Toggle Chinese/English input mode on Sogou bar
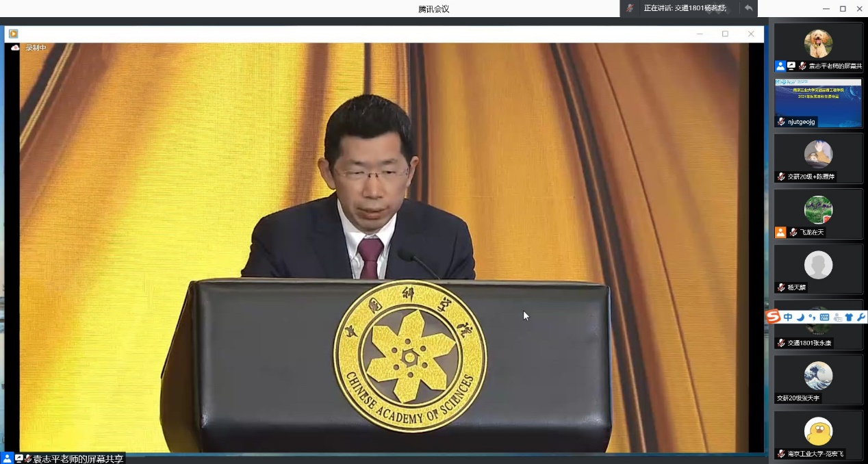 788,317
